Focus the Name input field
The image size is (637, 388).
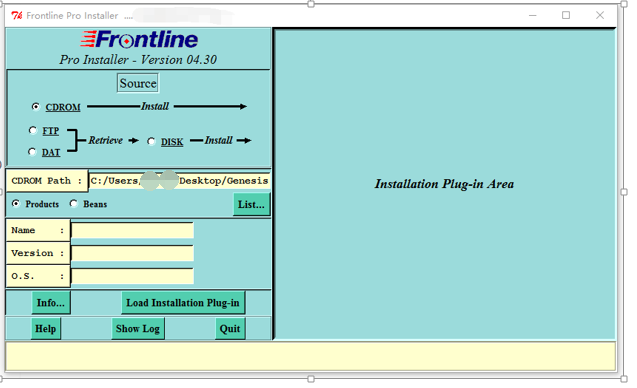[132, 230]
